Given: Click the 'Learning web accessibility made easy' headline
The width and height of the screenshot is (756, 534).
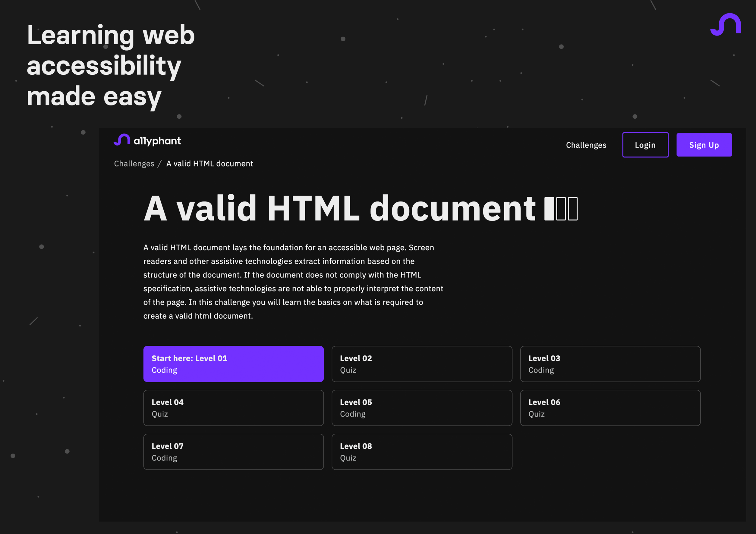Looking at the screenshot, I should pyautogui.click(x=110, y=65).
